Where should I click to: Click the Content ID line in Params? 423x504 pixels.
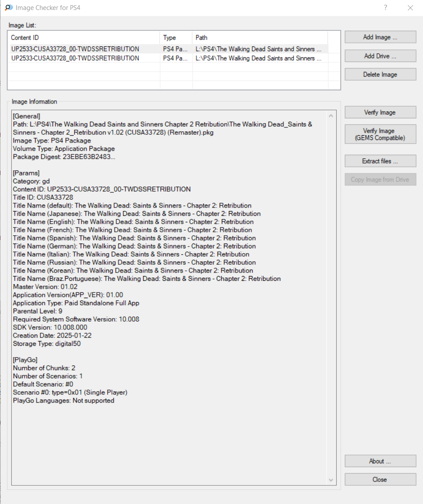tap(102, 189)
